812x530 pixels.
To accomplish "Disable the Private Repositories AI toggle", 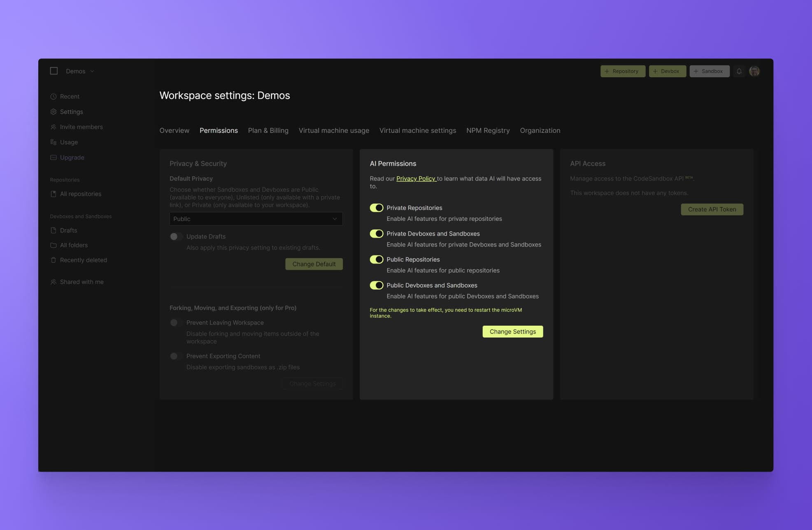I will pos(376,208).
